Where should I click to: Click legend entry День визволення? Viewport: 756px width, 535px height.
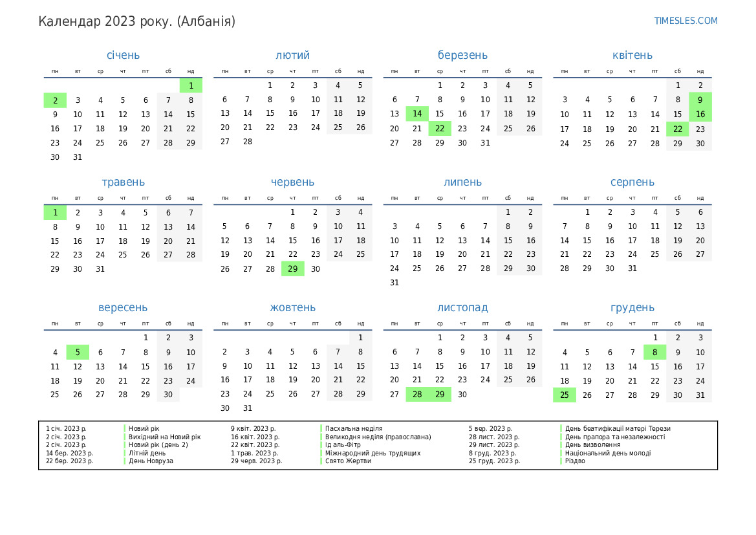592,445
